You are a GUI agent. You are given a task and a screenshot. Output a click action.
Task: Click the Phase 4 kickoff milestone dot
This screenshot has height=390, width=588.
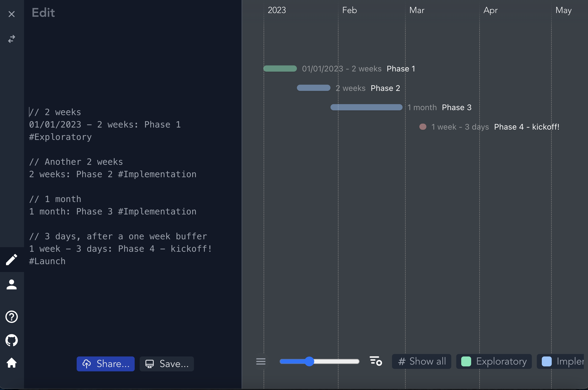pos(422,127)
